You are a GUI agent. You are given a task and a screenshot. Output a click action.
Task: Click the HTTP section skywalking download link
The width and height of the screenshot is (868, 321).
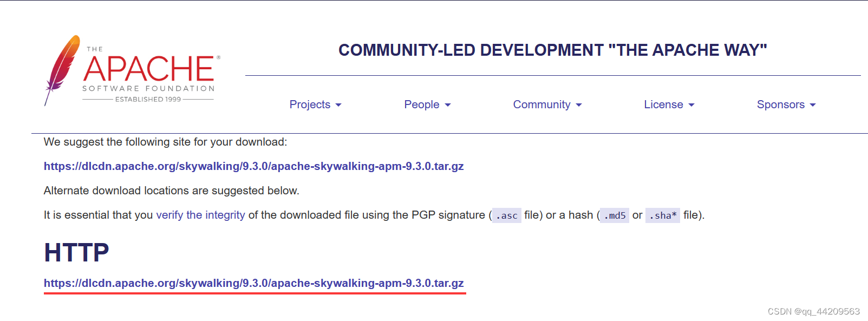click(x=253, y=283)
